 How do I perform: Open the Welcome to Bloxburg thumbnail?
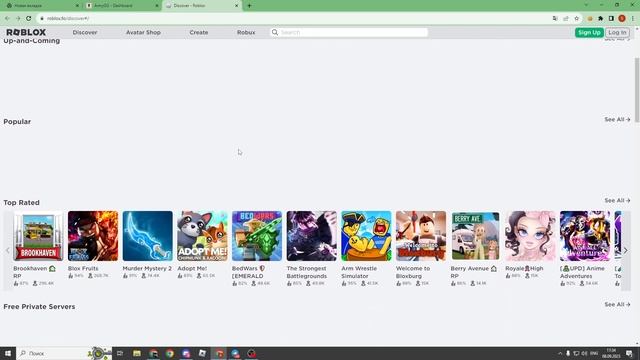pos(421,236)
